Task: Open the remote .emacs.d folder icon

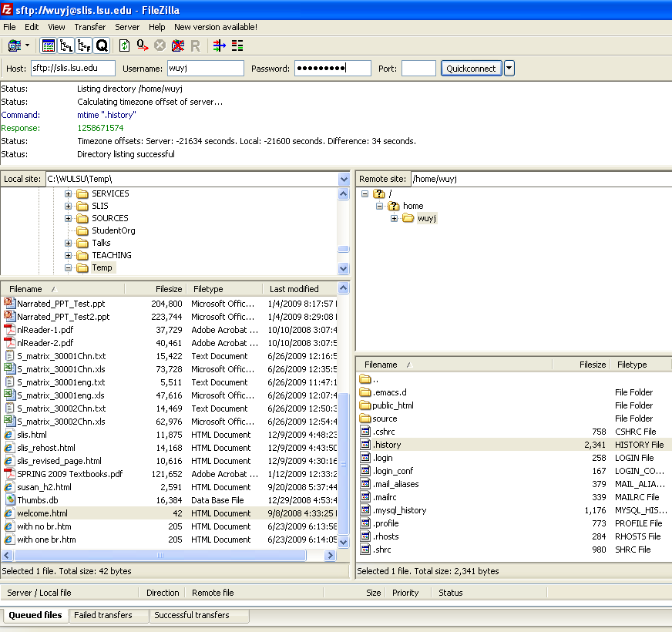Action: pyautogui.click(x=365, y=392)
